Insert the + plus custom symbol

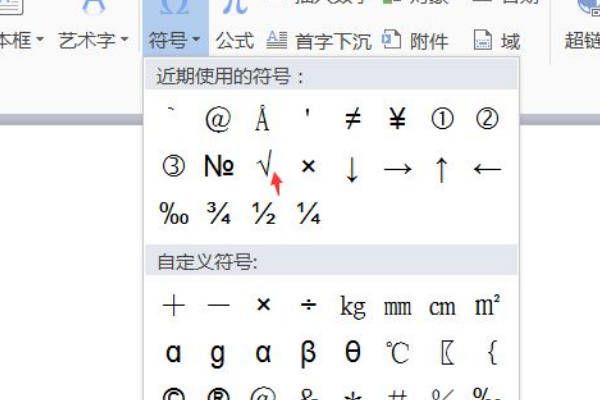click(x=174, y=306)
